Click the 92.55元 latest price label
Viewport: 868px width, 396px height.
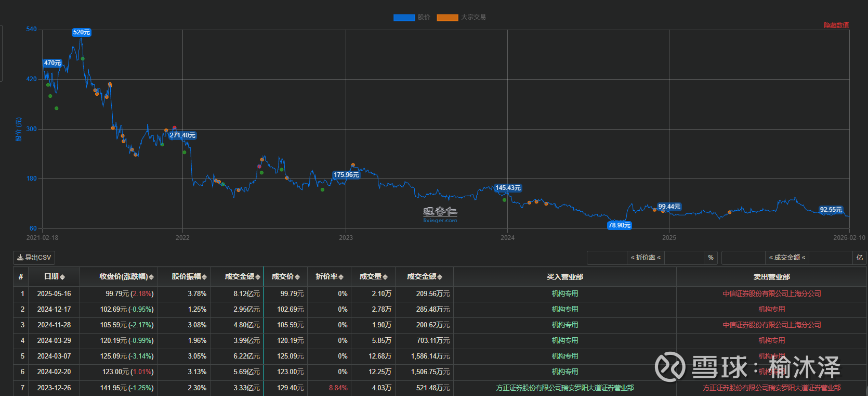[x=831, y=210]
